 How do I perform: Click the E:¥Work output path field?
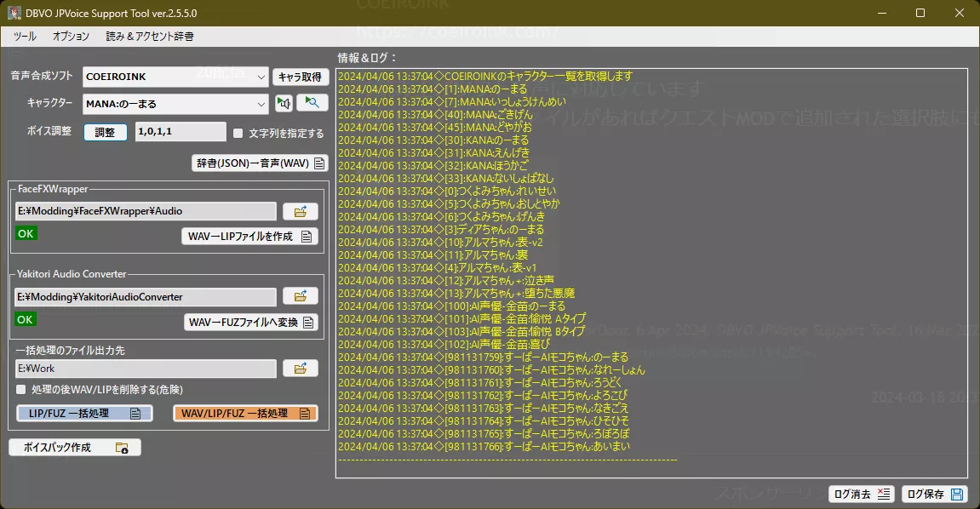click(x=146, y=369)
